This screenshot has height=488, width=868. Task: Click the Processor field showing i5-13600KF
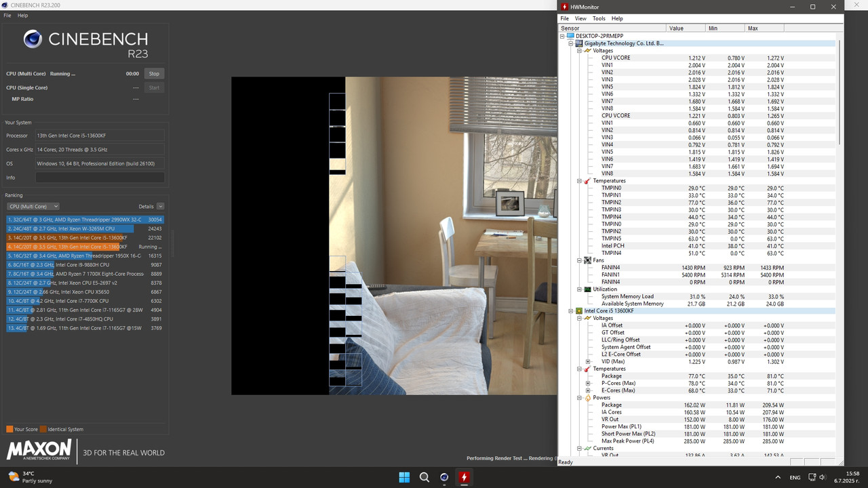click(100, 136)
